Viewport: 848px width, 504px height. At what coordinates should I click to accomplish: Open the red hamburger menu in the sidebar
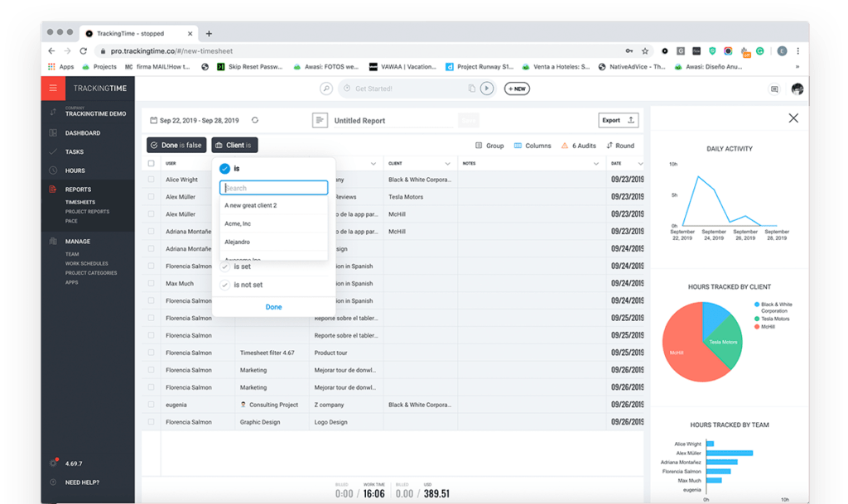pos(53,89)
